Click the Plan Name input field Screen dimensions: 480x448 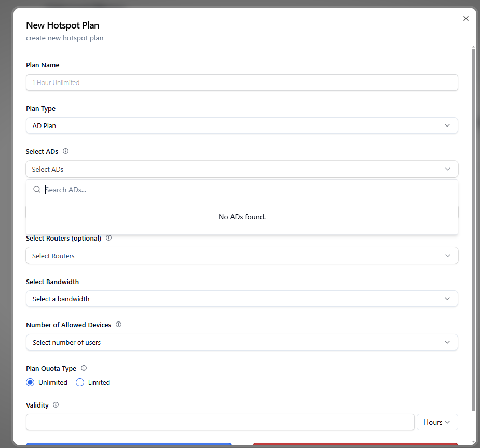point(242,82)
